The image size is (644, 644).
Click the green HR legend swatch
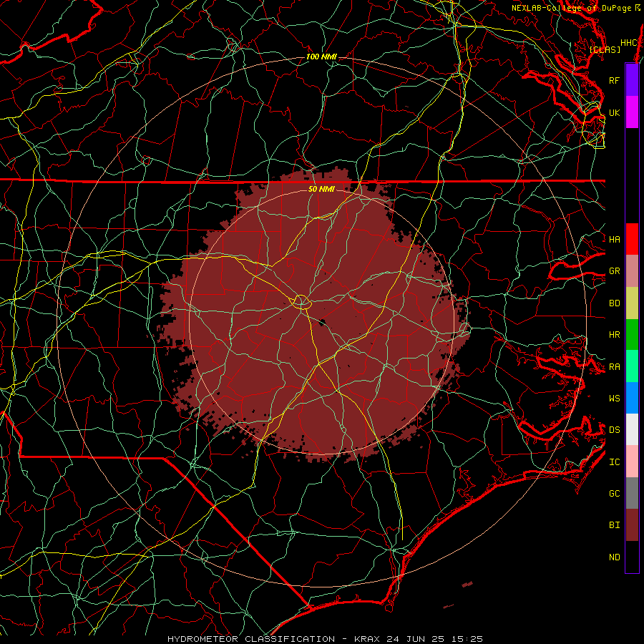coord(632,334)
